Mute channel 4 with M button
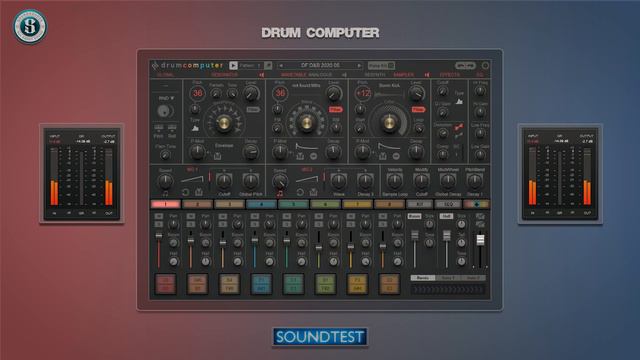This screenshot has height=360, width=640. click(255, 216)
